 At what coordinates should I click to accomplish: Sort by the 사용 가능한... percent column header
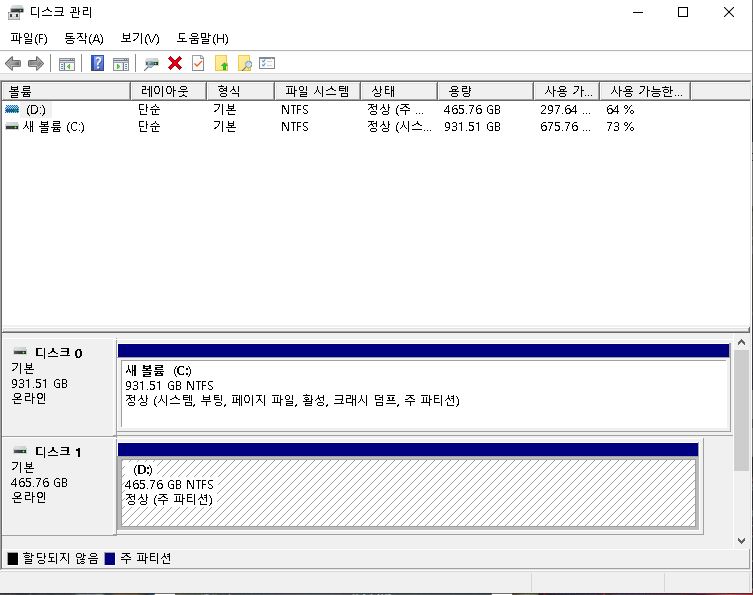pyautogui.click(x=645, y=91)
